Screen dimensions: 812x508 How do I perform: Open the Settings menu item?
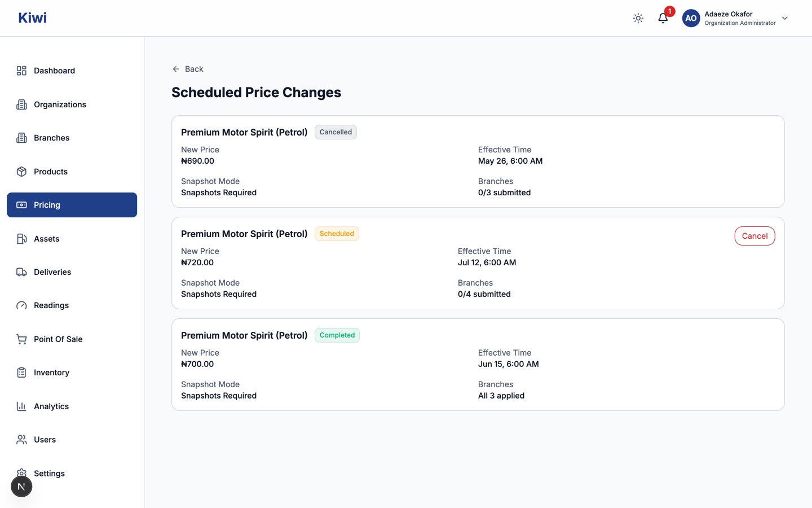tap(72, 474)
